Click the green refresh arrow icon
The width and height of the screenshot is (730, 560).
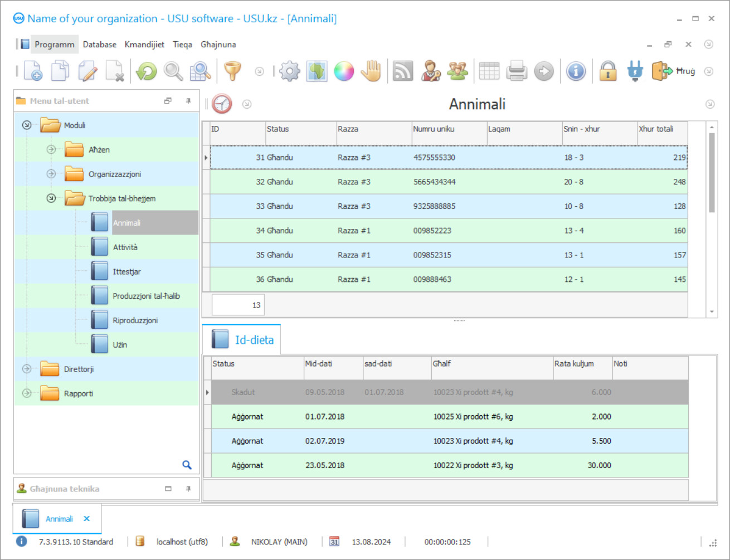coord(147,71)
